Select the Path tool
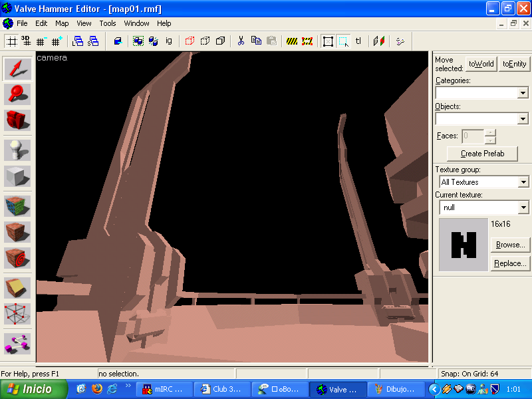The height and width of the screenshot is (399, 532). tap(17, 343)
